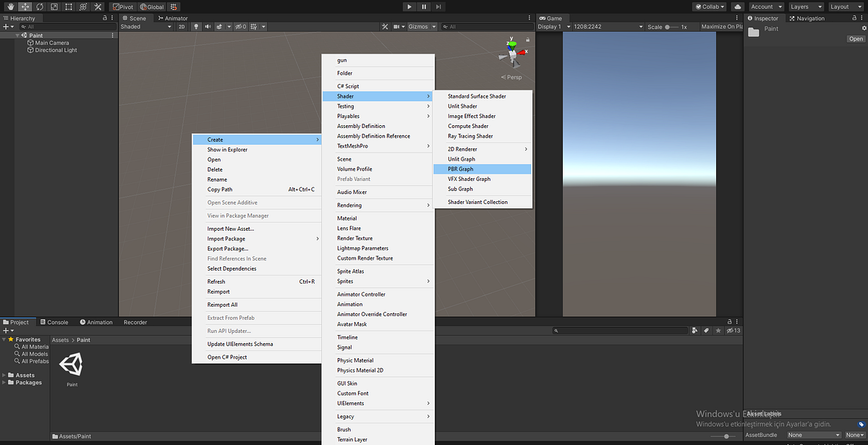Select the Hand tool in the toolbar
Image resolution: width=868 pixels, height=445 pixels.
tap(10, 7)
